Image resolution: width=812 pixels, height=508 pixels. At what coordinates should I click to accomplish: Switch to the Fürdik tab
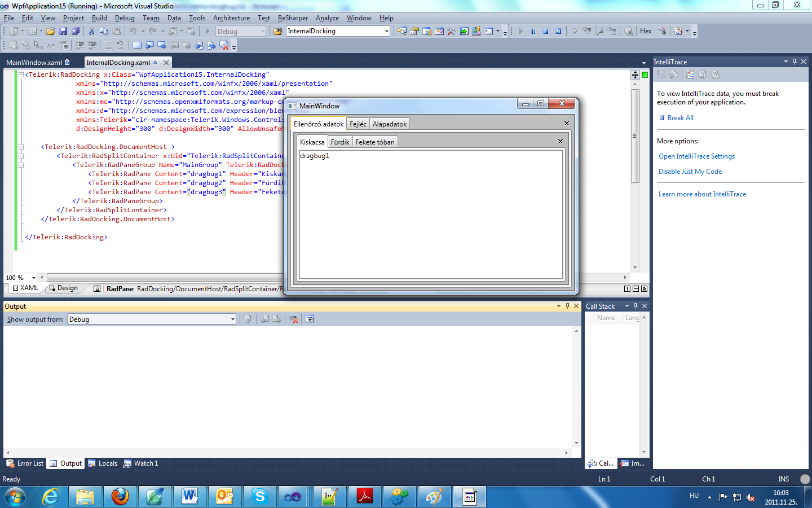[340, 142]
